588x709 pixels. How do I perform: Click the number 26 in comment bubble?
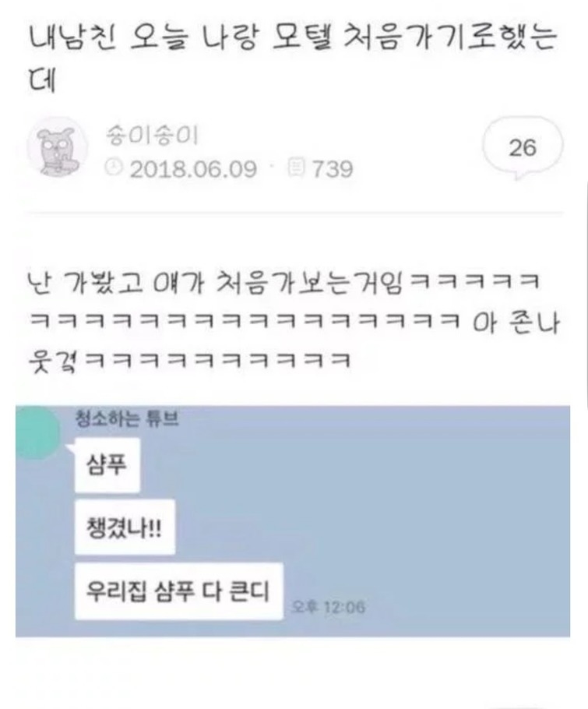(x=523, y=147)
